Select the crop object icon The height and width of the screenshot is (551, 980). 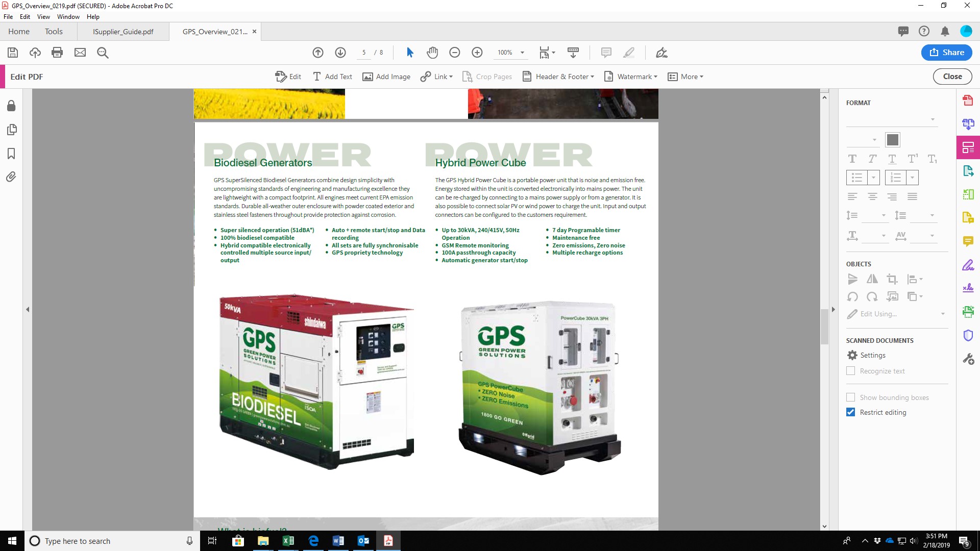892,279
